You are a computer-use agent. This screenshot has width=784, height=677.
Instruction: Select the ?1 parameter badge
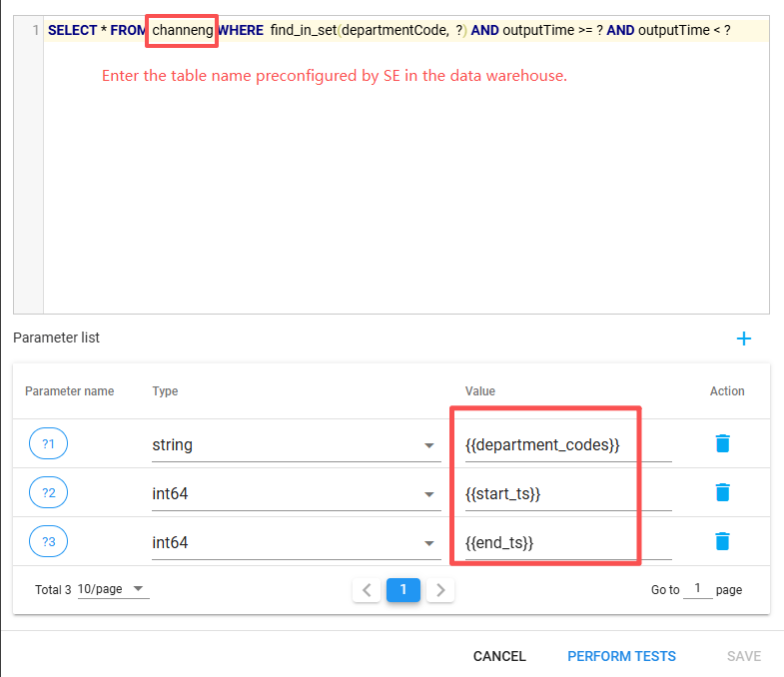coord(48,444)
